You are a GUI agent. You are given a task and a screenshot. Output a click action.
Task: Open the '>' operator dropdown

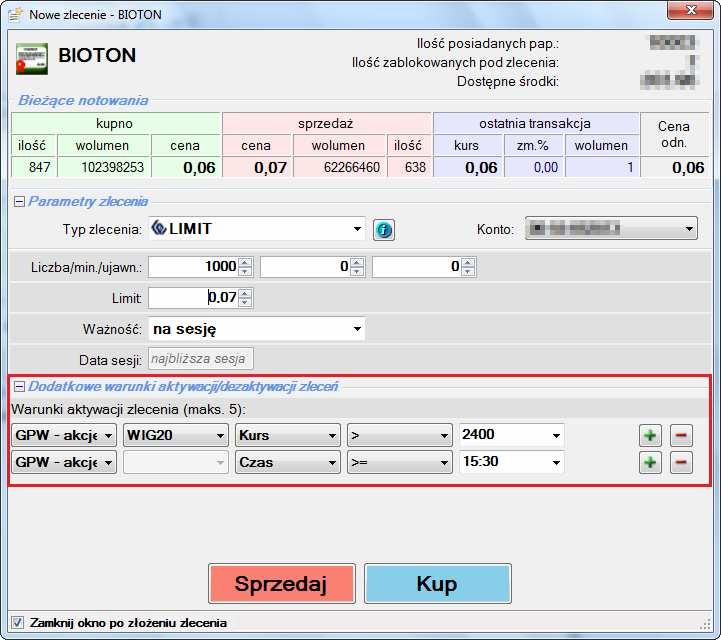point(400,435)
